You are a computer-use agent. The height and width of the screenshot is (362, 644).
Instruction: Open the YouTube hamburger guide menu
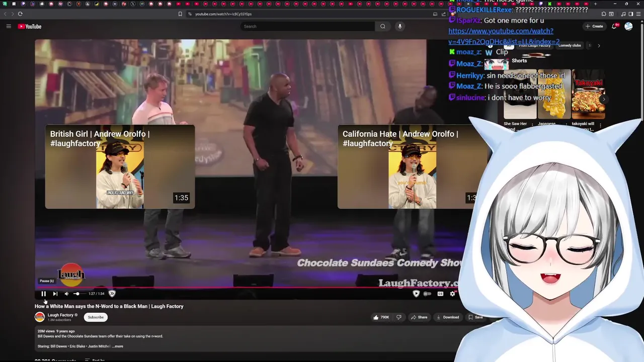pyautogui.click(x=9, y=26)
